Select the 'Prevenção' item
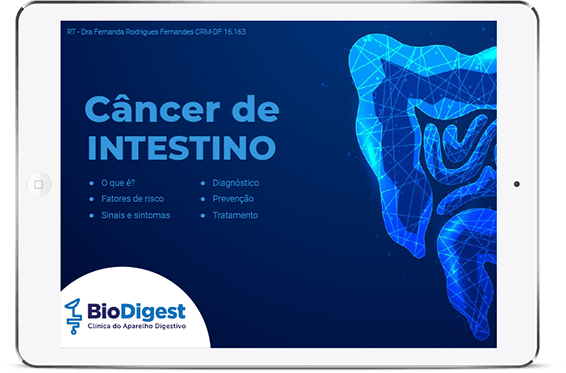The image size is (566, 373). point(233,199)
